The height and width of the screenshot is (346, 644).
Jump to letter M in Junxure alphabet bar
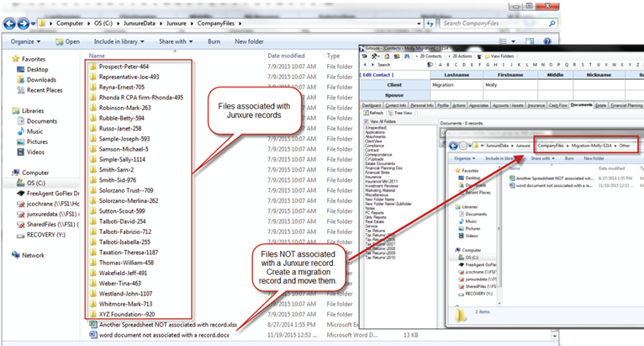[535, 65]
